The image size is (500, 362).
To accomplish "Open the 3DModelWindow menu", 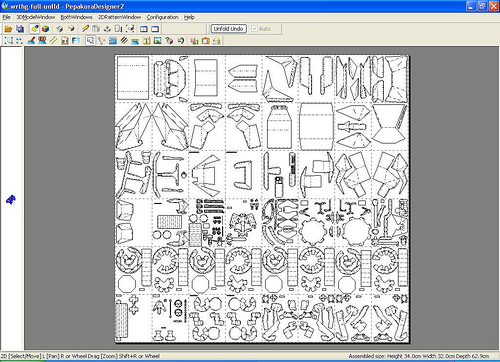I will coord(36,17).
